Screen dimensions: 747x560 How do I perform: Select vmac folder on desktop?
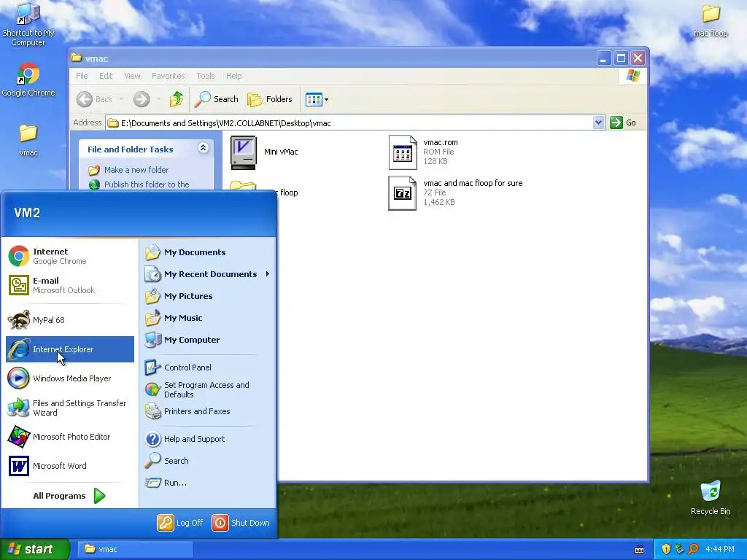pos(28,140)
